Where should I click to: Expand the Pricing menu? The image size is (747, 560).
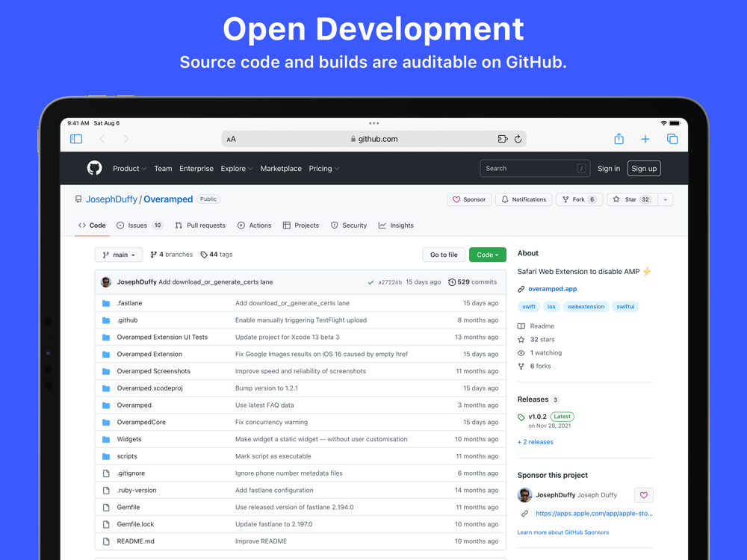324,169
